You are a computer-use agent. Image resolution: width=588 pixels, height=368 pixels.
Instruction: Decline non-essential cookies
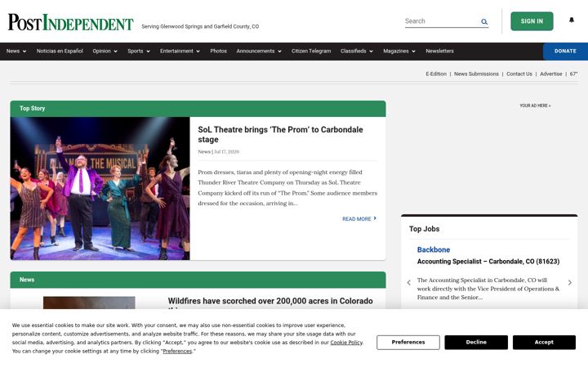click(476, 342)
